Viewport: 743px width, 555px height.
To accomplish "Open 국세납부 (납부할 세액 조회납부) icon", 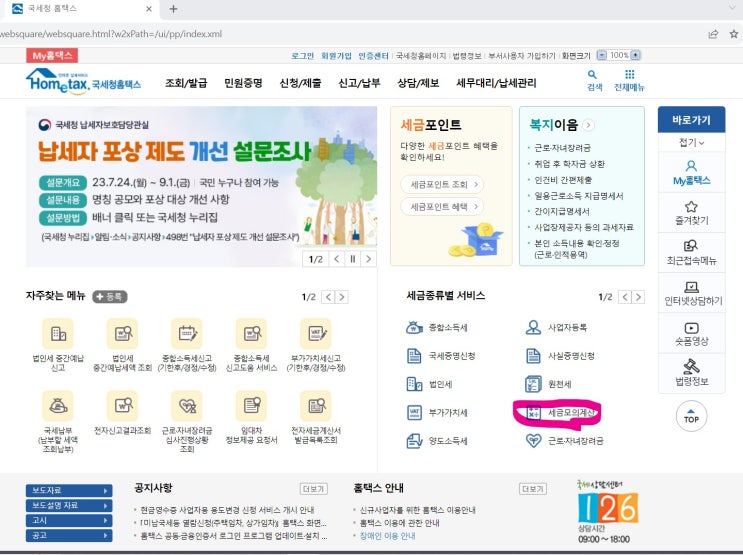I will pos(58,406).
